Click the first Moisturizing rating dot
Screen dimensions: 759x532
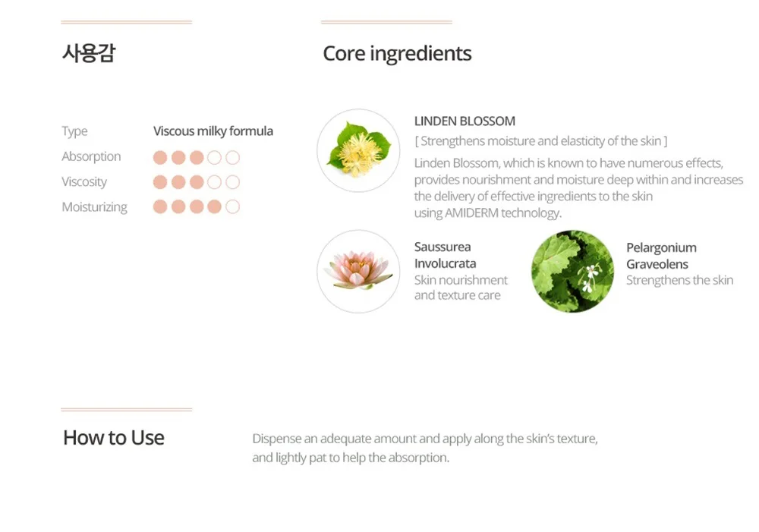(160, 206)
